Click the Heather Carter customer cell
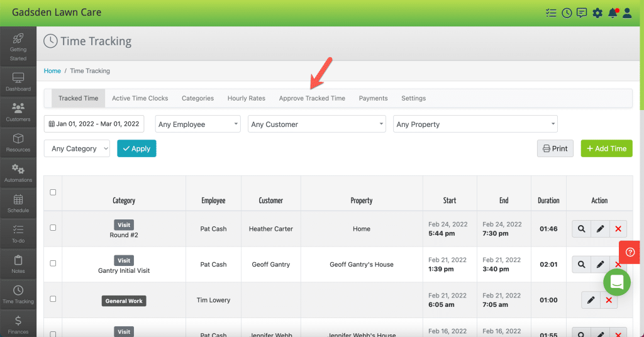Viewport: 644px width, 337px height. coord(271,229)
